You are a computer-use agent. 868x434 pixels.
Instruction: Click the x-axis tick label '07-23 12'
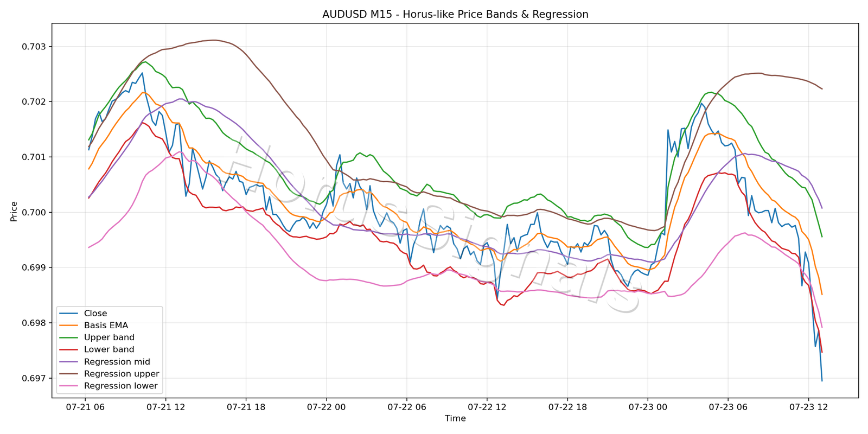(x=808, y=407)
